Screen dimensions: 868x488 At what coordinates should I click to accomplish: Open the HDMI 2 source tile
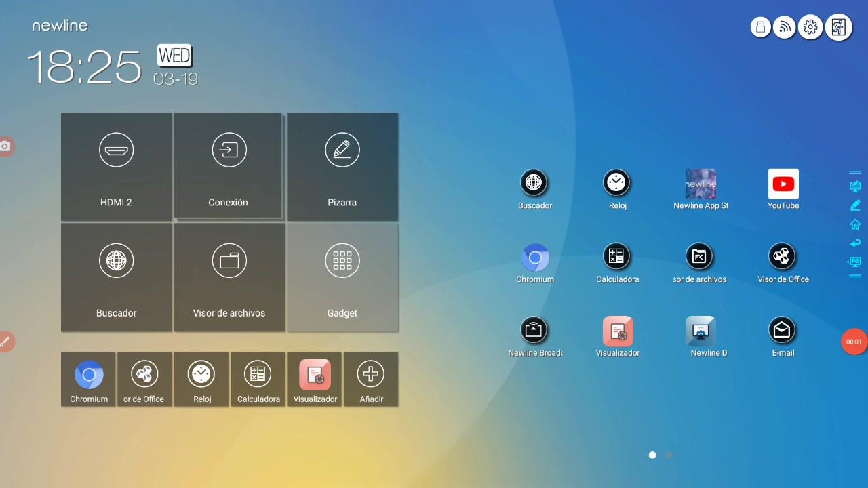point(116,167)
